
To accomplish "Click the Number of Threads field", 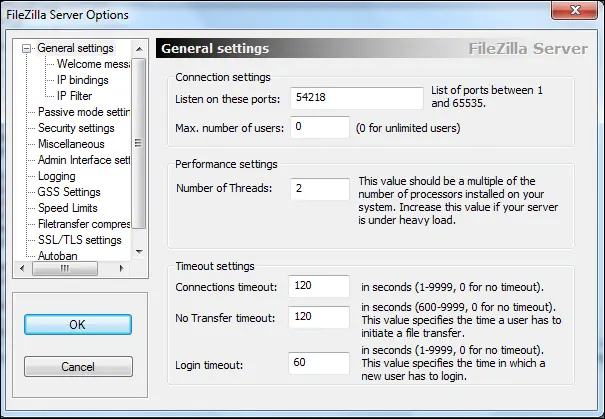I will pyautogui.click(x=320, y=189).
